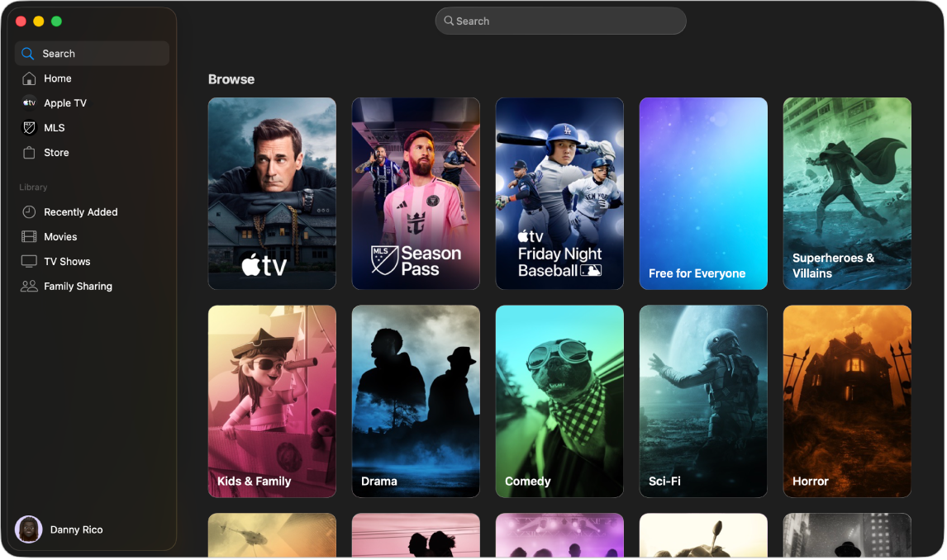The image size is (947, 560).
Task: Open the Kids & Family category
Action: click(x=272, y=401)
